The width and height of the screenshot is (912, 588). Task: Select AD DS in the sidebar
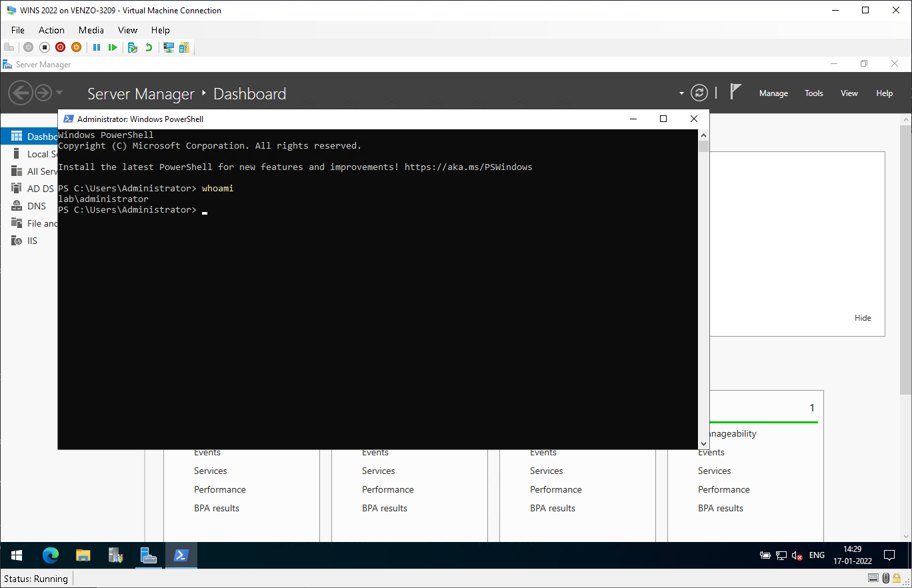(x=29, y=188)
